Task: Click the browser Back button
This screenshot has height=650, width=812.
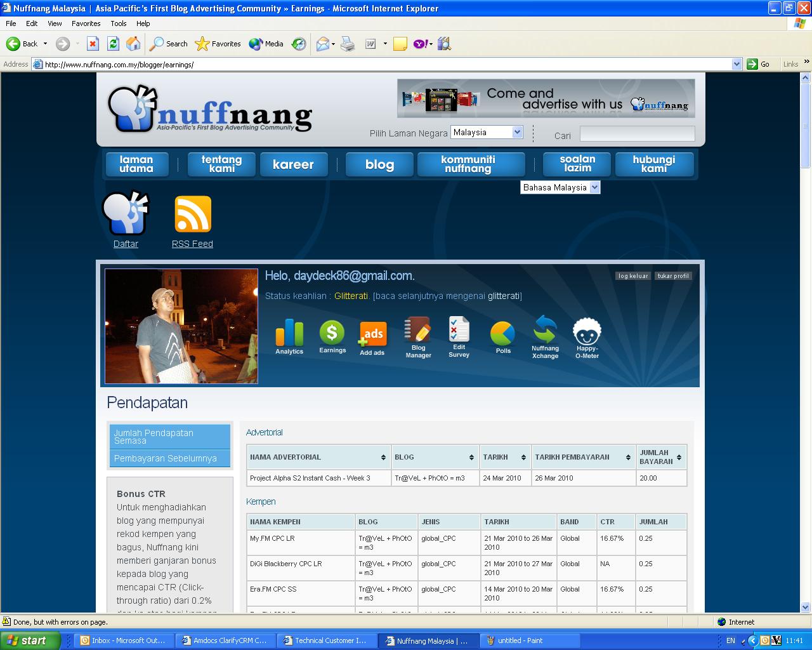Action: point(22,44)
